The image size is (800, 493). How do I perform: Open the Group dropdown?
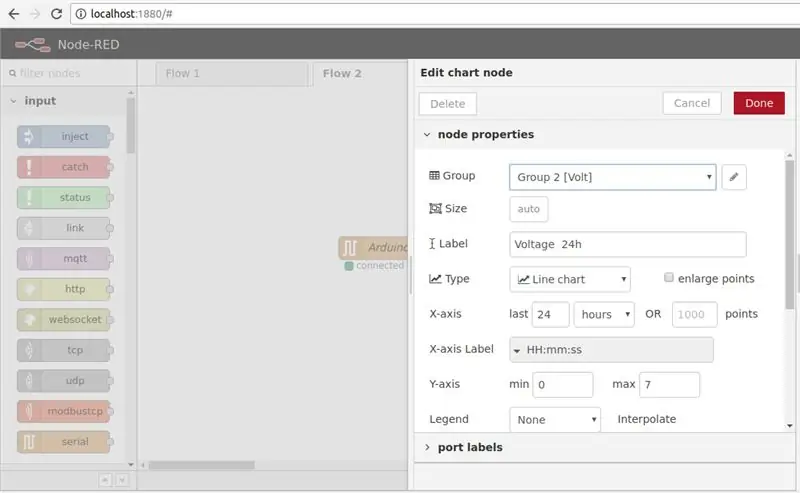[612, 177]
